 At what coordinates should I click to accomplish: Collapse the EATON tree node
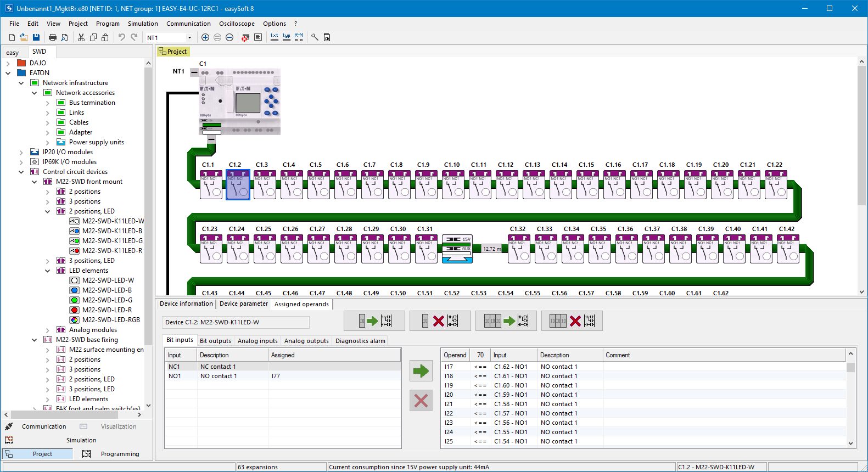[8, 73]
